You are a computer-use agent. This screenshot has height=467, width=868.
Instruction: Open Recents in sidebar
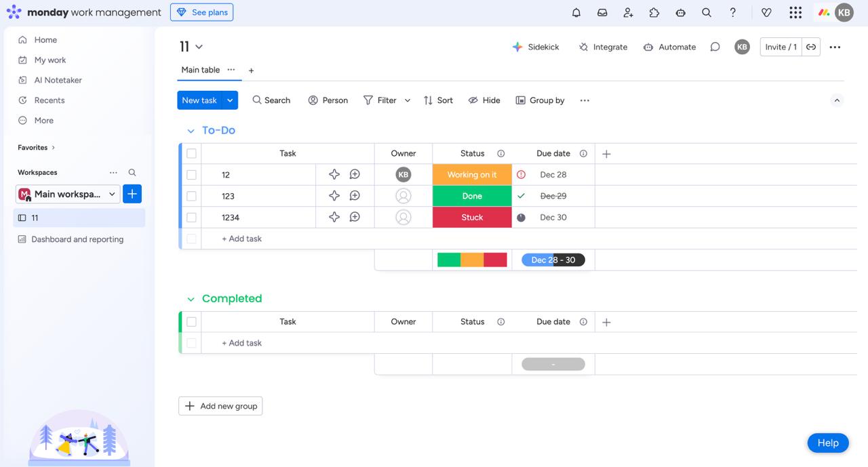(50, 100)
